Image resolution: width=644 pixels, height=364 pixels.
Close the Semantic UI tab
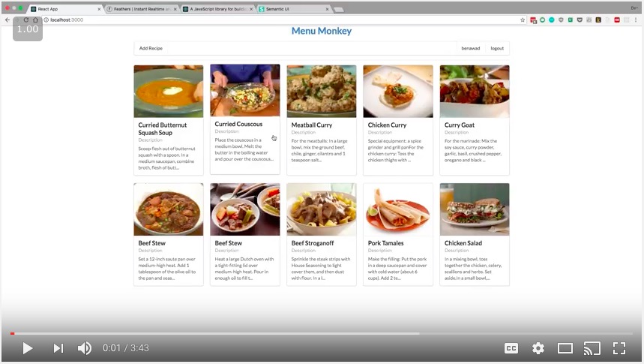click(x=328, y=9)
